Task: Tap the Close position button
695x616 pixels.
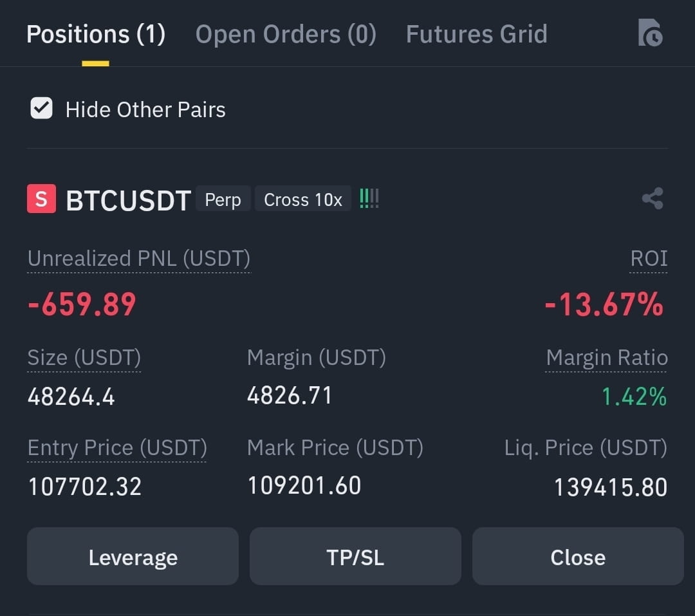Action: coord(578,556)
